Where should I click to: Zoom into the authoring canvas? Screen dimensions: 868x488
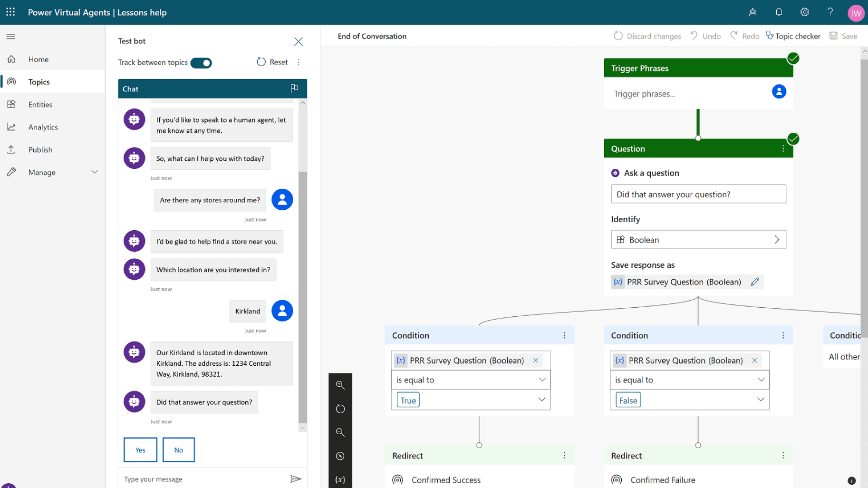(340, 385)
